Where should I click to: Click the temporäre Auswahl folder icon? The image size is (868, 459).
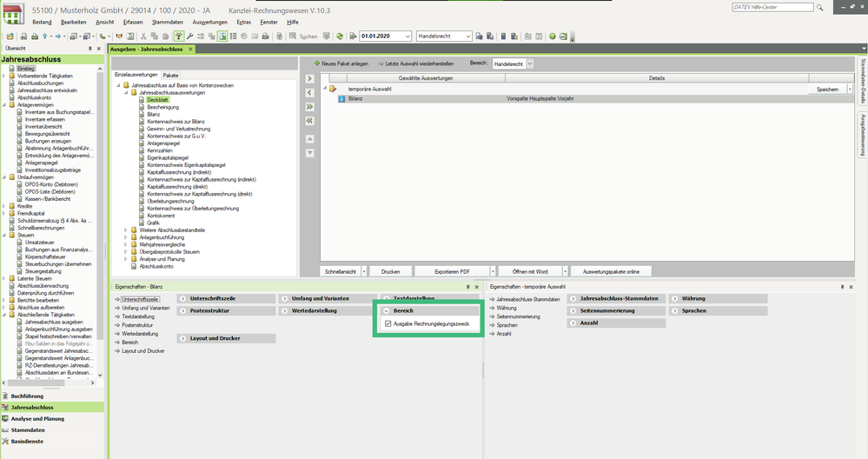pos(333,89)
